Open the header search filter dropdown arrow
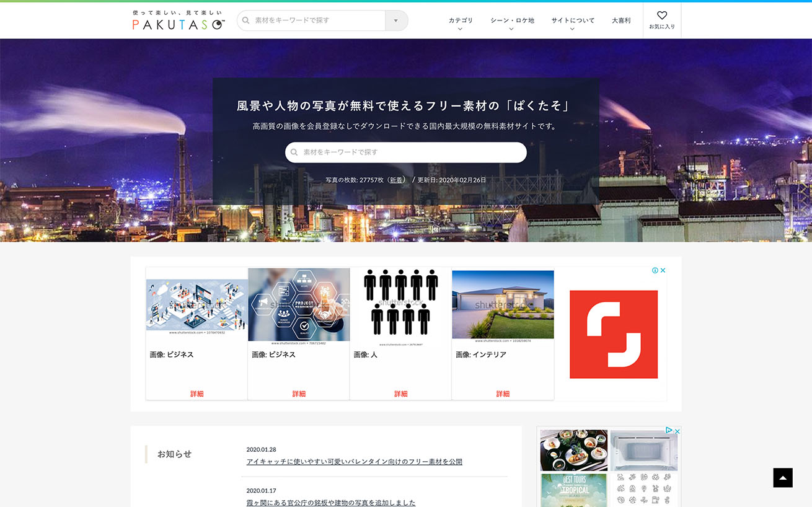 [x=396, y=20]
